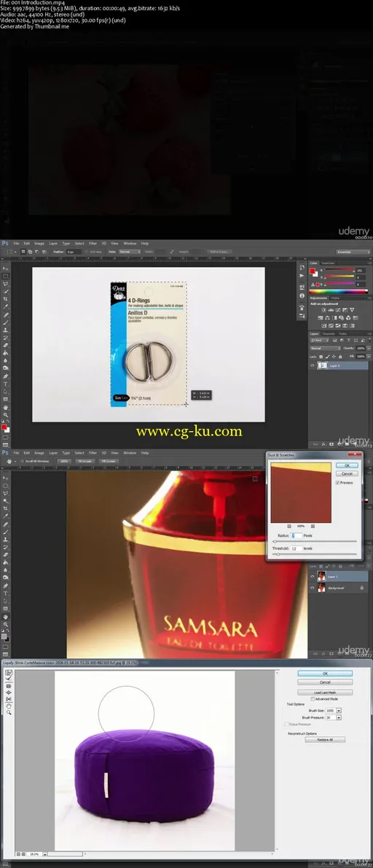This screenshot has height=868, width=373.
Task: Click OK in Liquify dialog
Action: tap(325, 674)
